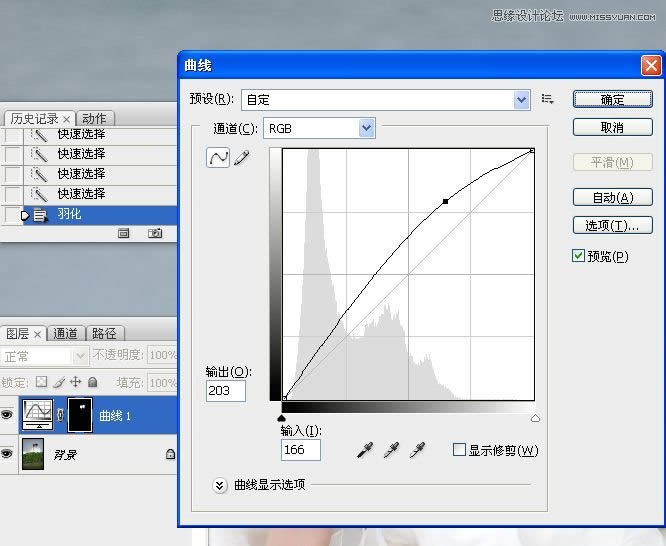This screenshot has width=666, height=546.
Task: Pick the white point eyedropper
Action: [x=418, y=451]
